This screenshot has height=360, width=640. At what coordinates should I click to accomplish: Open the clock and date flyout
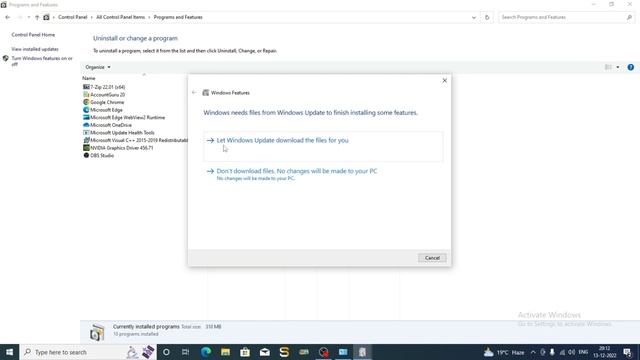coord(605,352)
